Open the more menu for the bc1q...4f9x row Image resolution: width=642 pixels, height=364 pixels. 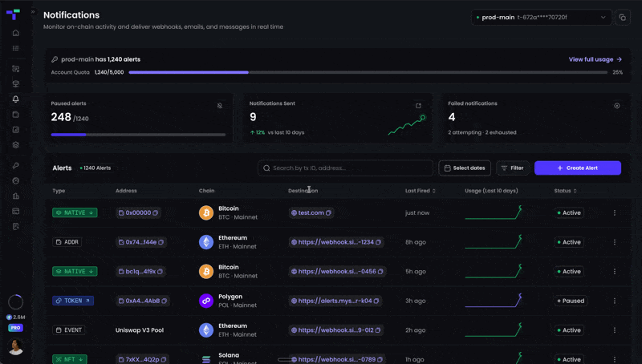tap(614, 272)
